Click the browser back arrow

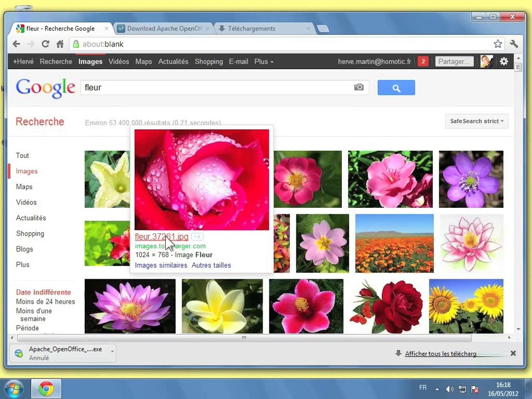16,44
